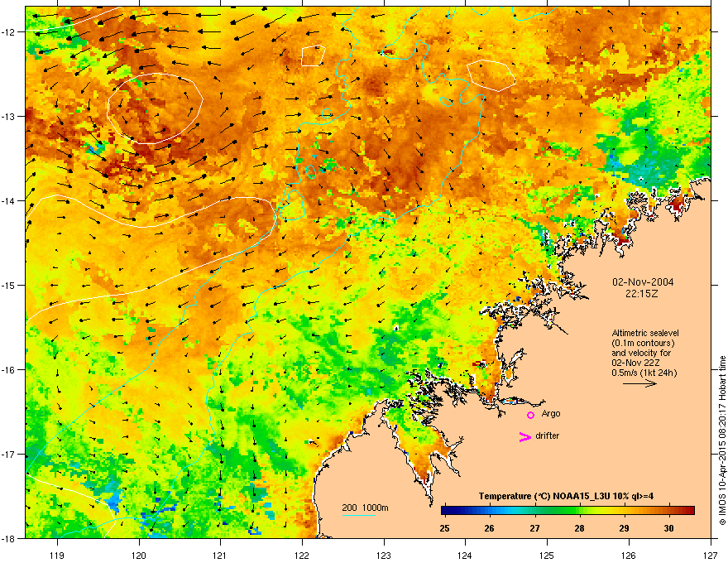Click the colorbar value 28
This screenshot has width=728, height=563.
click(579, 528)
